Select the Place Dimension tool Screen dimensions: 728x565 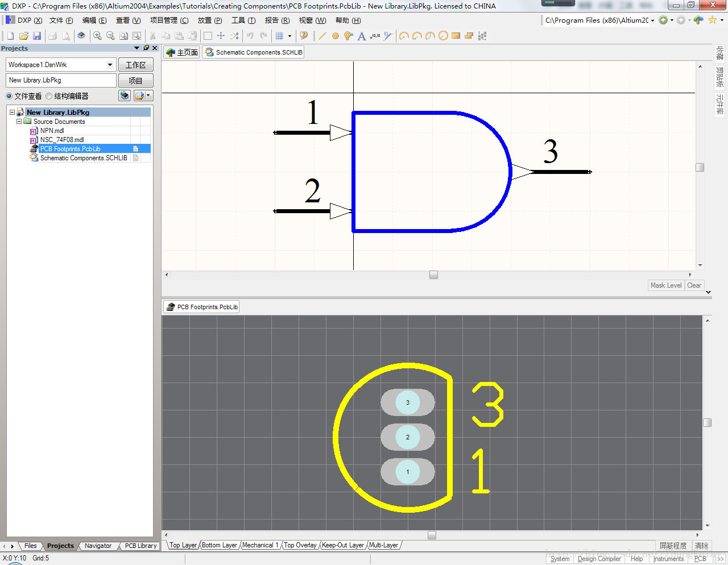pos(388,36)
